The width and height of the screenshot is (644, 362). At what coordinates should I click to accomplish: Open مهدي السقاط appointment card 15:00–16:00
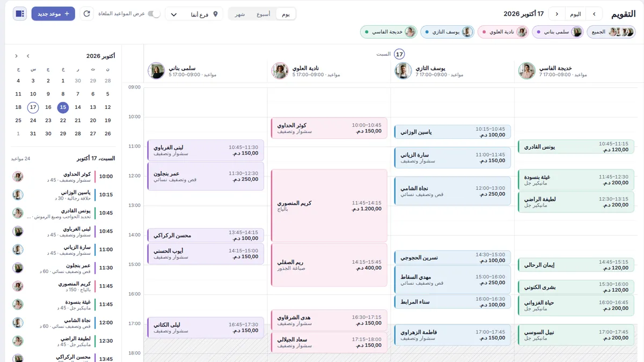click(x=452, y=279)
